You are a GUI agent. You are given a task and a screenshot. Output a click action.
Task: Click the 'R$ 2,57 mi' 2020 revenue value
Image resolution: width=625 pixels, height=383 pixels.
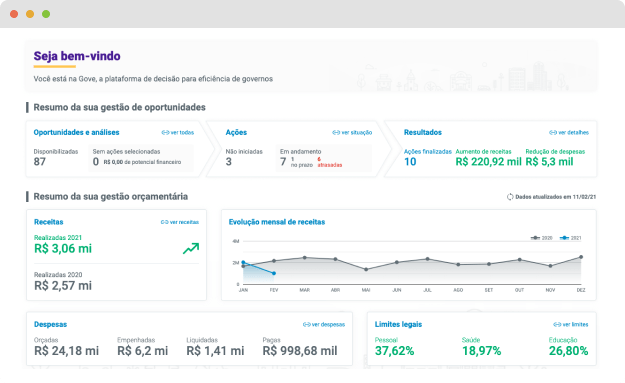[63, 286]
